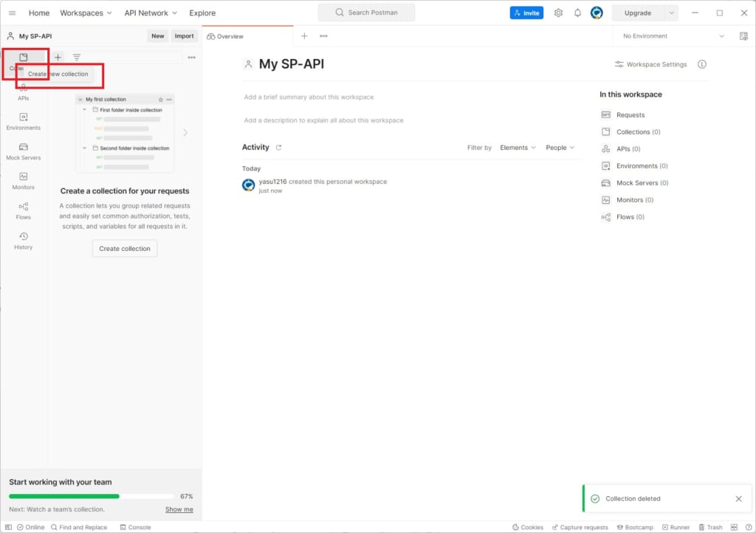
Task: Toggle two-pane view icon in status bar
Action: pos(735,527)
